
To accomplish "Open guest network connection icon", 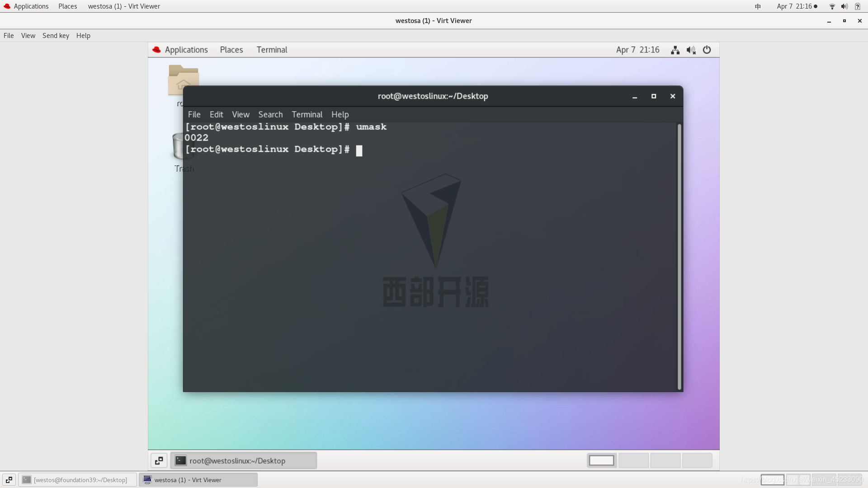I will coord(675,50).
